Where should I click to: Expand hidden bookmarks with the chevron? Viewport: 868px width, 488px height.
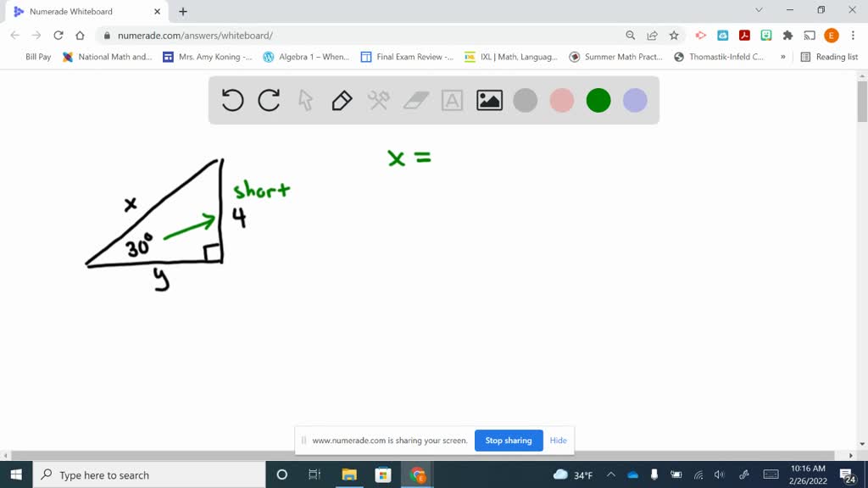point(784,57)
